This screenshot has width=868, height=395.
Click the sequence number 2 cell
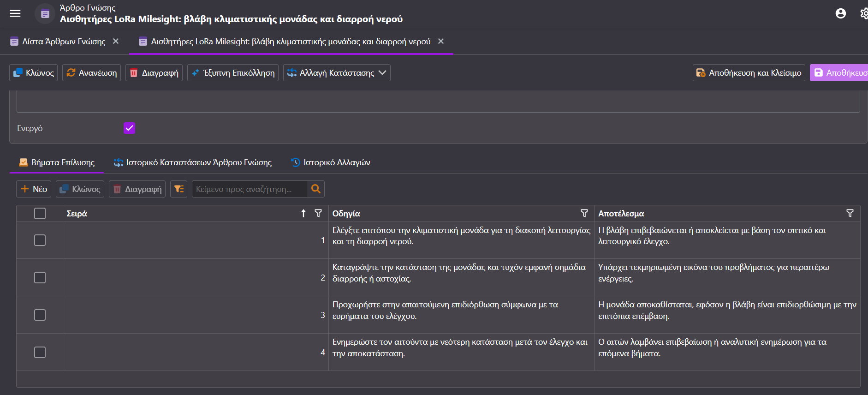pos(196,277)
